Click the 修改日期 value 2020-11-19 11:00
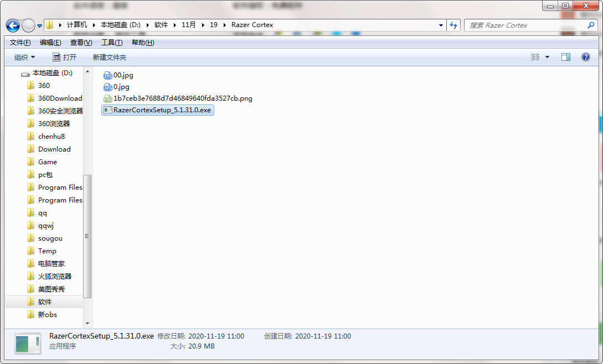This screenshot has height=364, width=603. (x=216, y=336)
